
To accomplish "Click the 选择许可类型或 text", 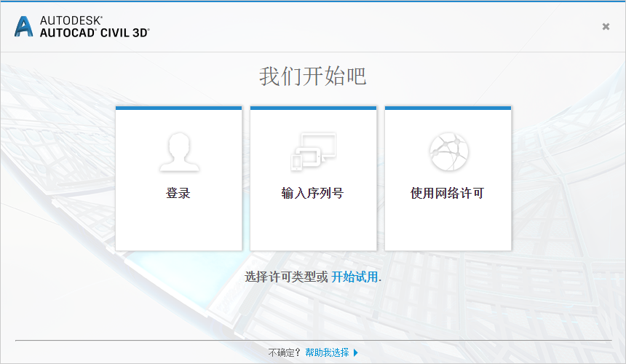I will click(286, 277).
